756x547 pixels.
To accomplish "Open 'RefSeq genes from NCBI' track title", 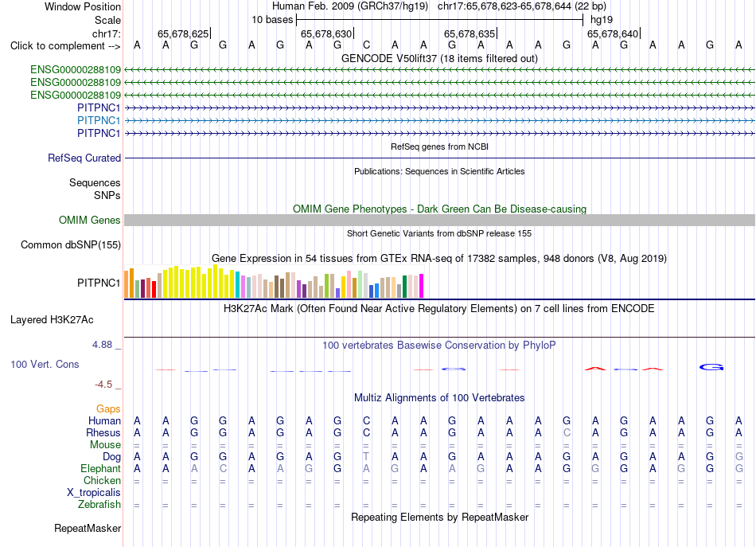I will click(439, 147).
